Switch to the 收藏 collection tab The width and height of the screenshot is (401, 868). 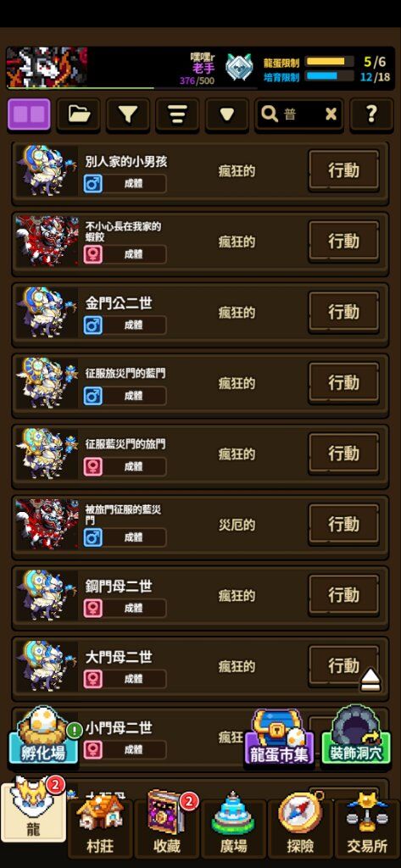(x=167, y=824)
